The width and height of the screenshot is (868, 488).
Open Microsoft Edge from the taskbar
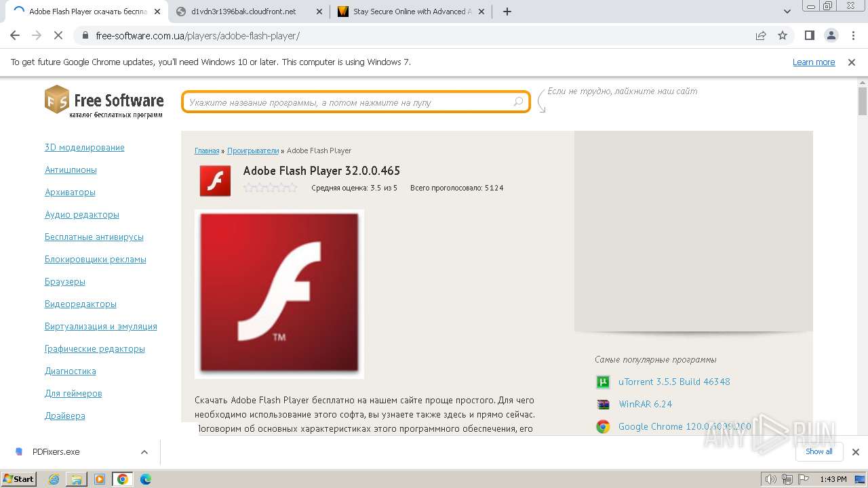tap(146, 479)
